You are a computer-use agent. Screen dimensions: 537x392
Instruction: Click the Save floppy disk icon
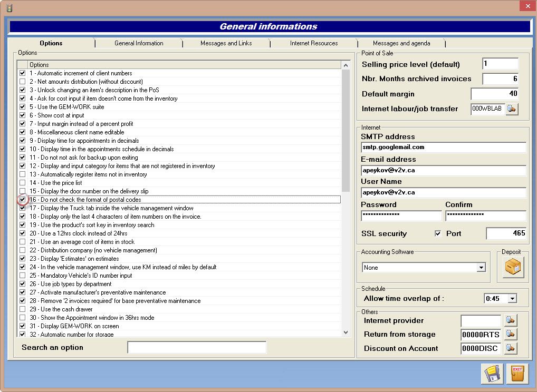pos(492,373)
